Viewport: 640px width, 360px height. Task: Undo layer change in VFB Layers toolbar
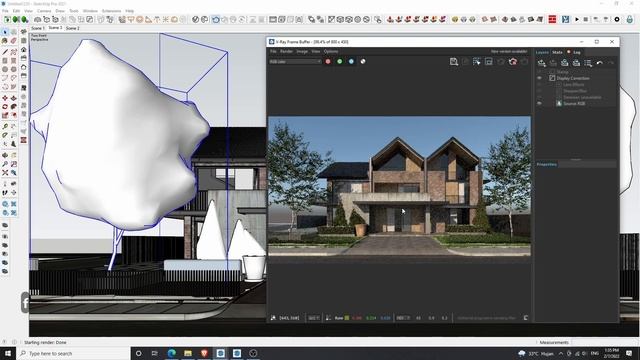599,63
